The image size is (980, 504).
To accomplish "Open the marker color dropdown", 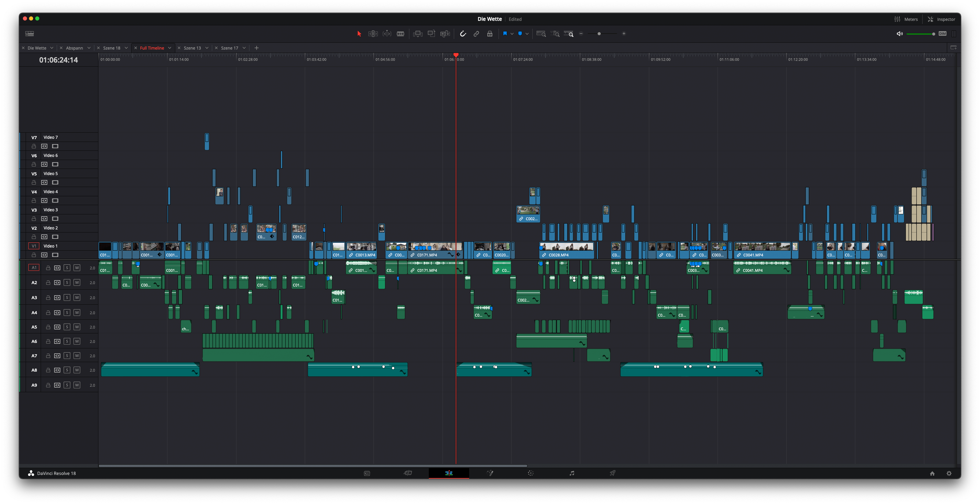I will coord(527,34).
